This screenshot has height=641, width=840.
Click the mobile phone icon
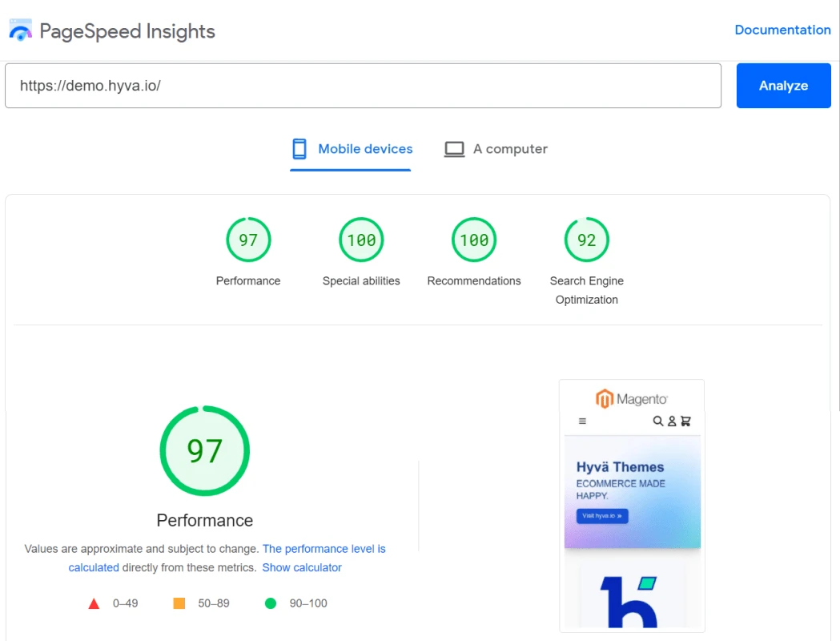tap(299, 149)
